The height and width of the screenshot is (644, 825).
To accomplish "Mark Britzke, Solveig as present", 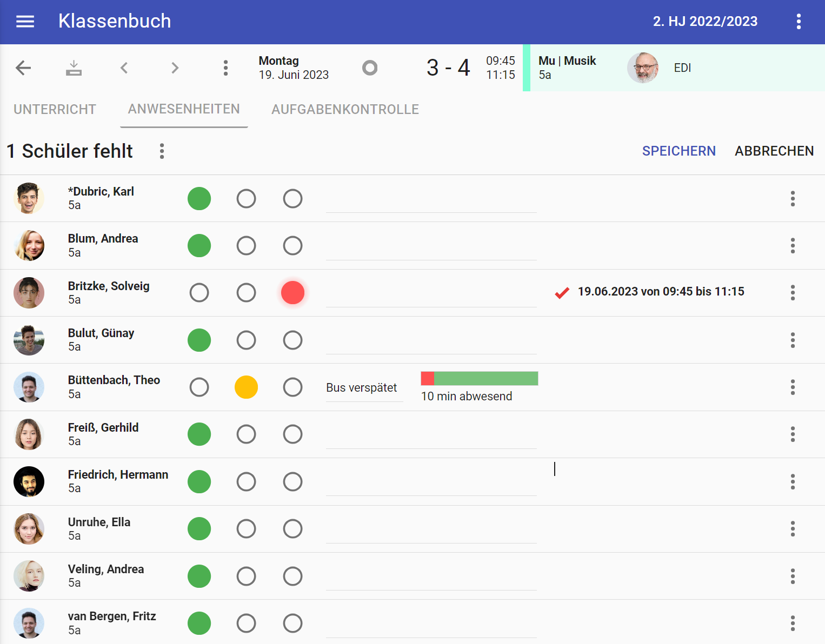I will pos(199,293).
